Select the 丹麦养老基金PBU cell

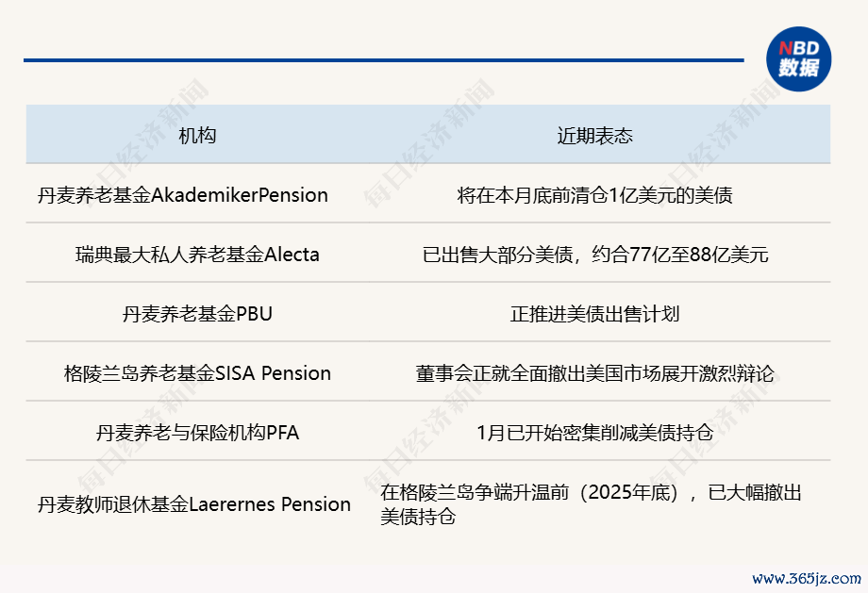click(x=197, y=314)
